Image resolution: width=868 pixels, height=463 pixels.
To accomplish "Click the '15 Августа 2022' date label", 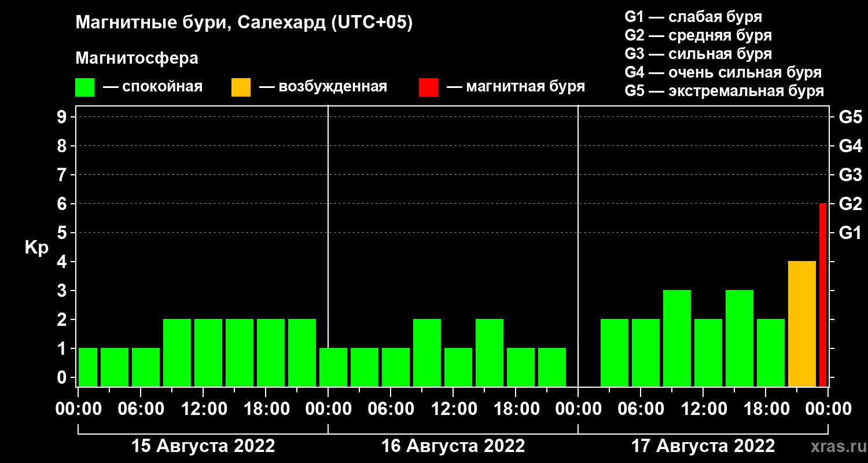I will 203,446.
